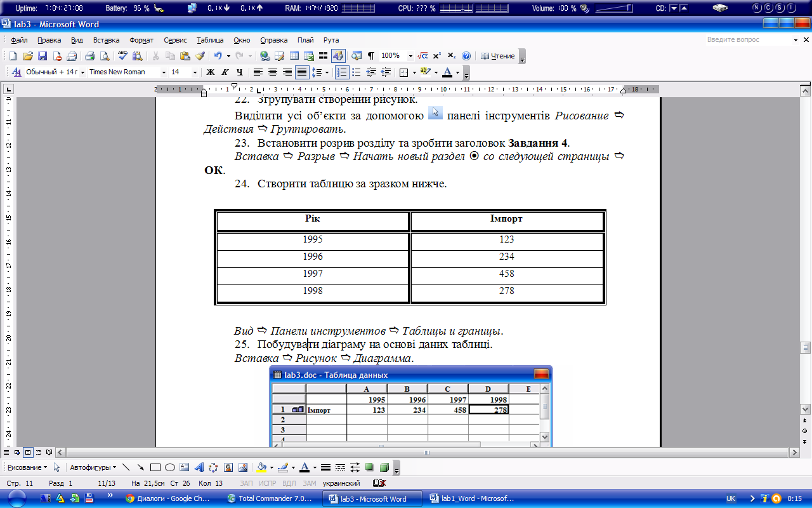The image size is (812, 508).
Task: Click the UK keyboard layout tray indicator
Action: (x=731, y=498)
